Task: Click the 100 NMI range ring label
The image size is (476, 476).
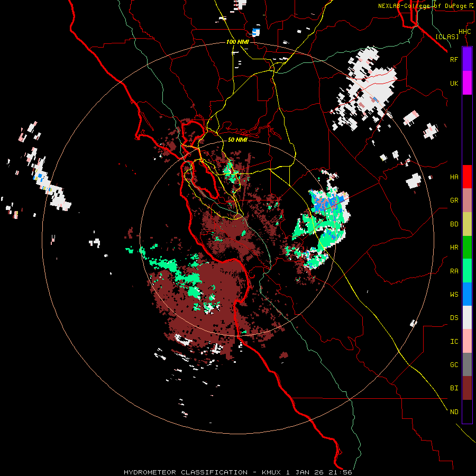Action: (x=237, y=42)
